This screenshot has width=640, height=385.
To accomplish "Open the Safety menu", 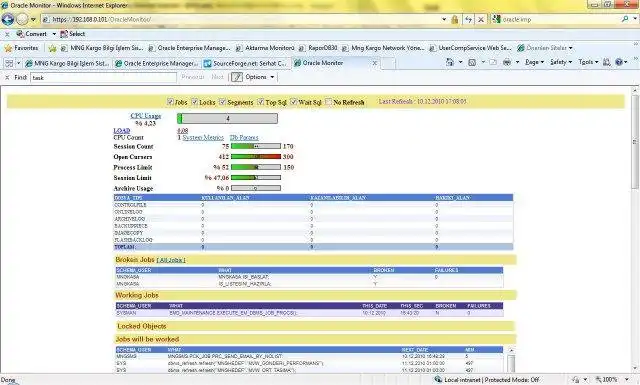I will pyautogui.click(x=560, y=62).
